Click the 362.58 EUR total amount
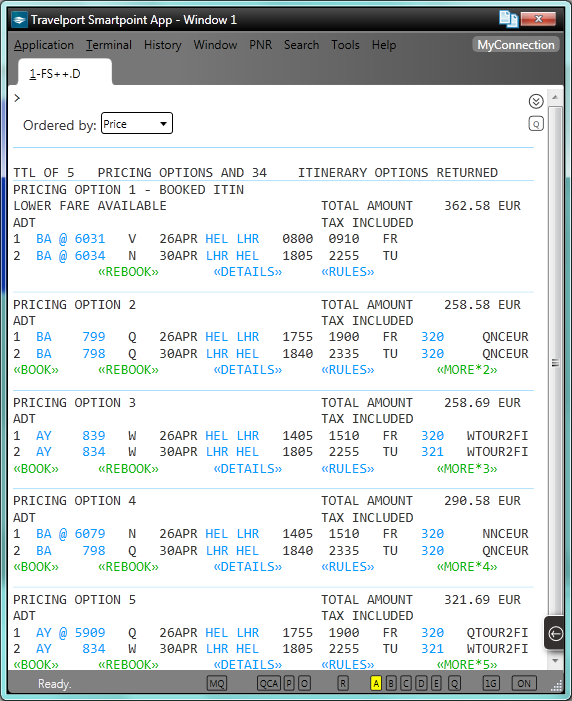Viewport: 572px width, 701px height. coord(482,206)
